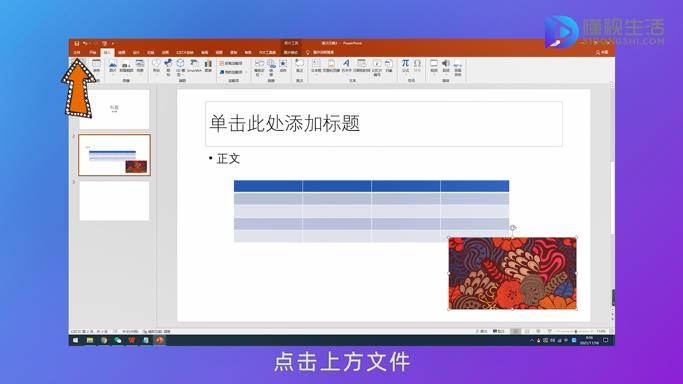The width and height of the screenshot is (683, 384).
Task: Add a Comment (批注) from ribbon
Action: (x=300, y=66)
